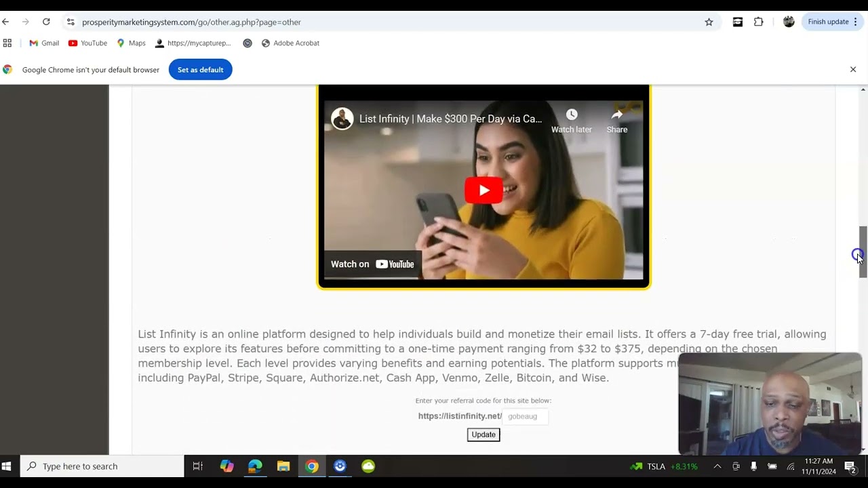Viewport: 868px width, 488px height.
Task: Open the green cloud app on the taskbar
Action: click(x=368, y=466)
